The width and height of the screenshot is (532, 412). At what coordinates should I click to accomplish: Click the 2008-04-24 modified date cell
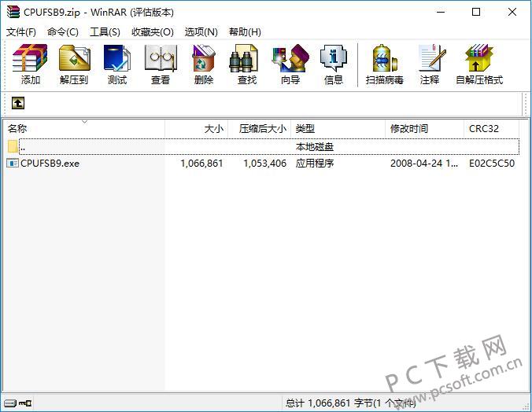(x=424, y=163)
